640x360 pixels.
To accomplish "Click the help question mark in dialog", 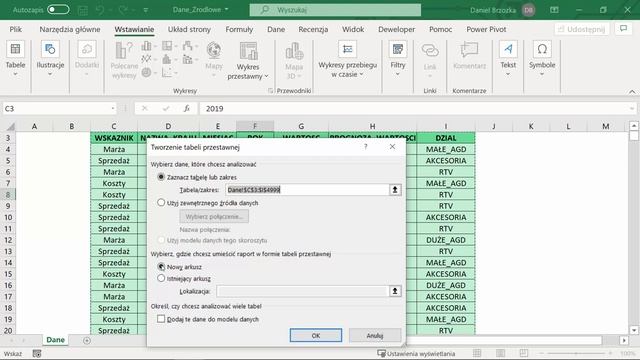I will coord(365,147).
